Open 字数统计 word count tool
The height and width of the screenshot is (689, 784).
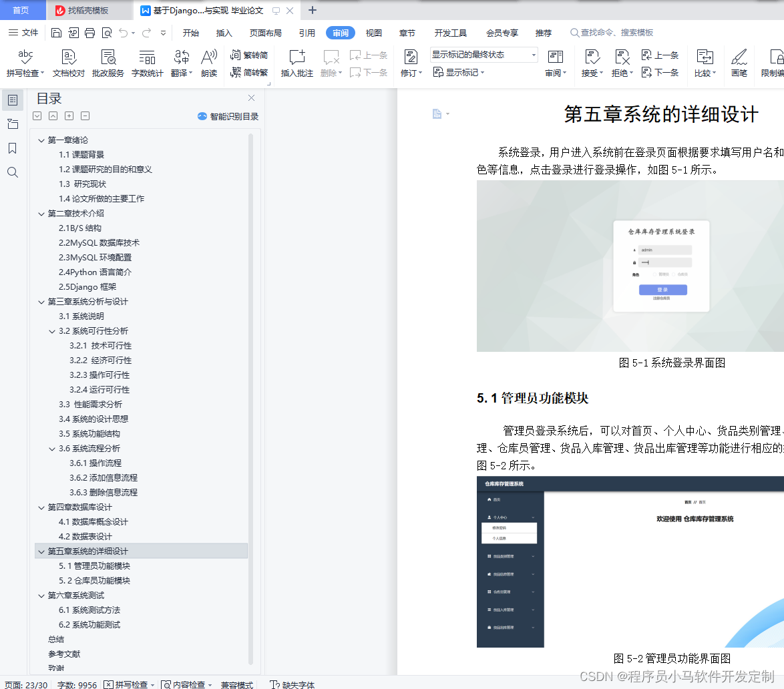tap(148, 63)
